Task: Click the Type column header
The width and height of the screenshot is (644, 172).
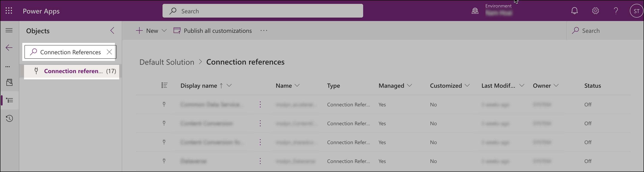Action: [334, 86]
